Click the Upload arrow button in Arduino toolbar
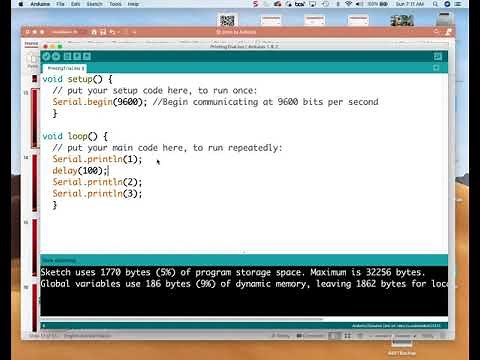This screenshot has height=360, width=480. (56, 56)
